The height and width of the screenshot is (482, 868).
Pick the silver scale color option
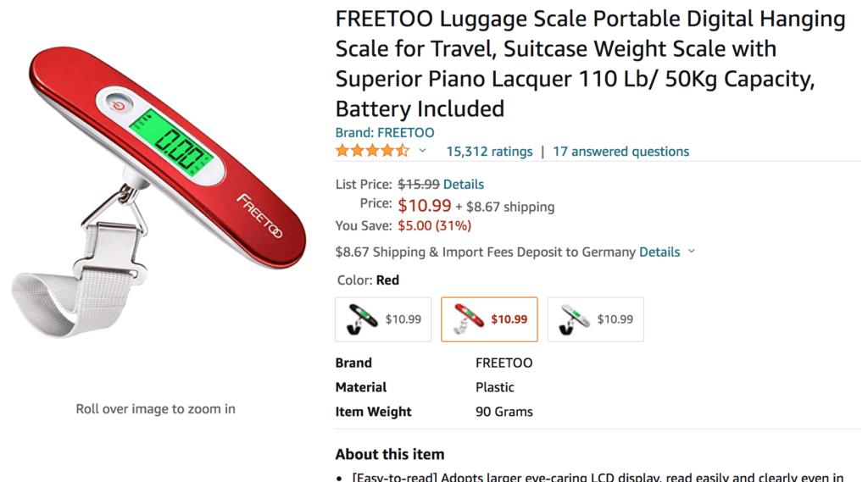595,319
